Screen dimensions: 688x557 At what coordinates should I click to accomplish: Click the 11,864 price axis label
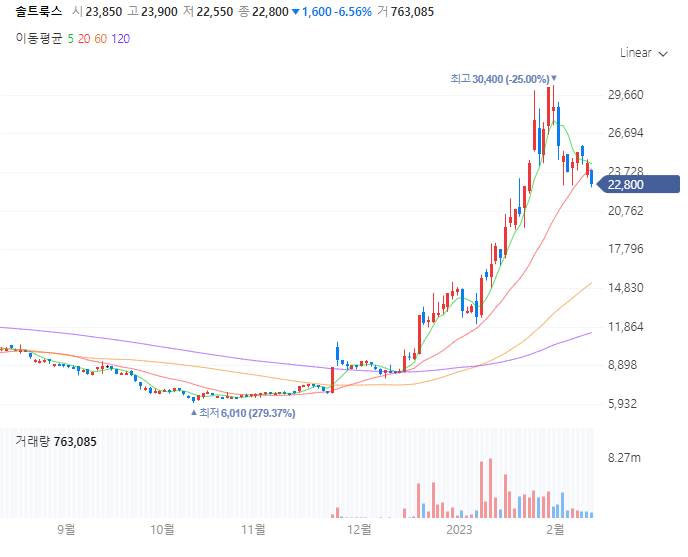click(x=626, y=327)
